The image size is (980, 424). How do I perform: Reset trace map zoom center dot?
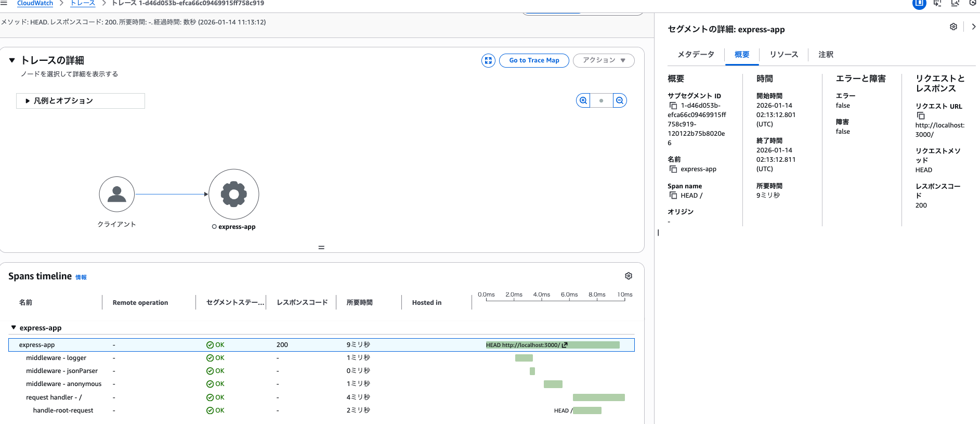pyautogui.click(x=602, y=100)
